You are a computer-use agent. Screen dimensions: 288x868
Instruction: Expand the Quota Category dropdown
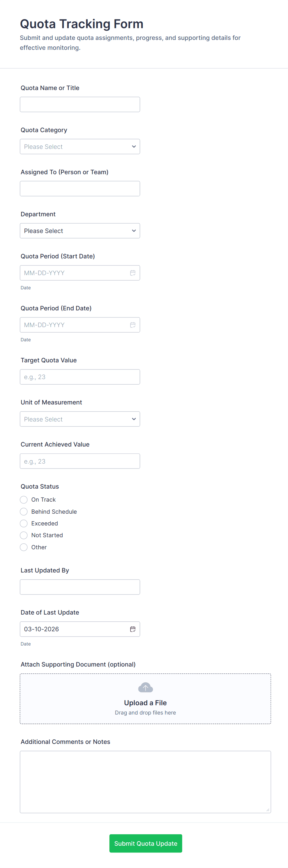[80, 147]
